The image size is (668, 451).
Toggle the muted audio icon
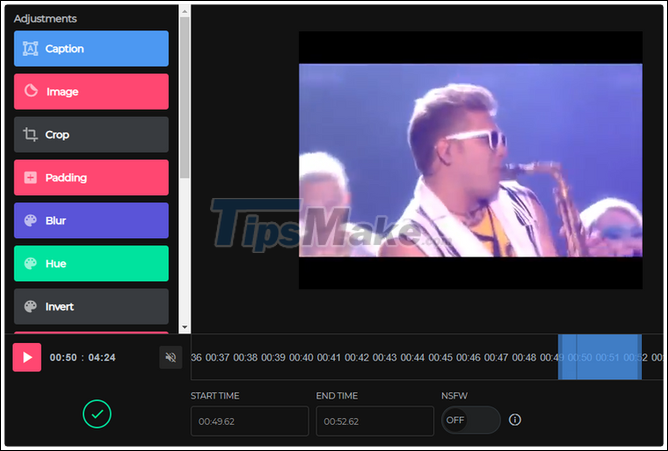(170, 357)
